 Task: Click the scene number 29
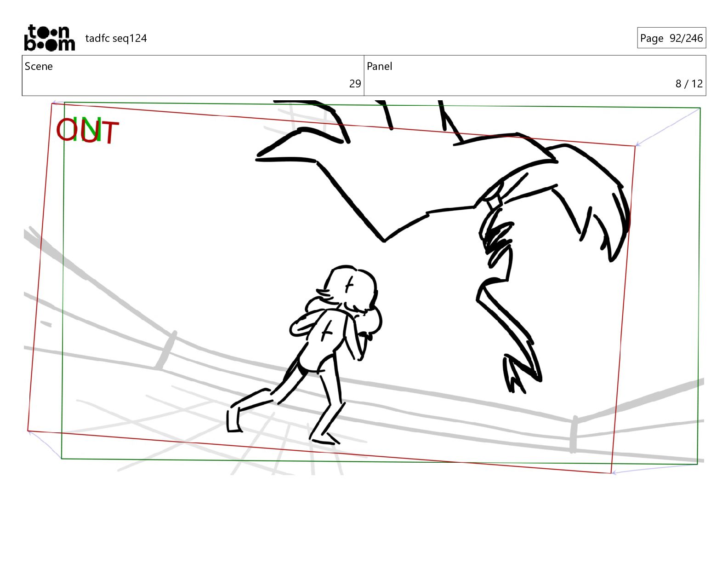(x=355, y=84)
